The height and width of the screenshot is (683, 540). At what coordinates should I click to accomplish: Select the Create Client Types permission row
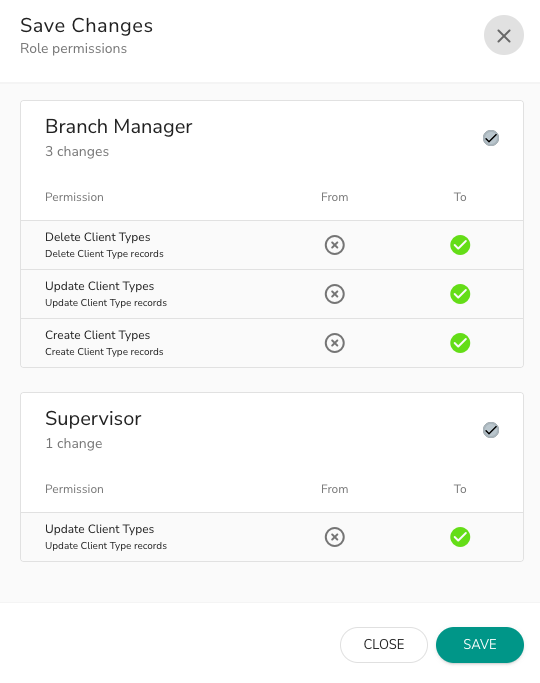[x=272, y=343]
